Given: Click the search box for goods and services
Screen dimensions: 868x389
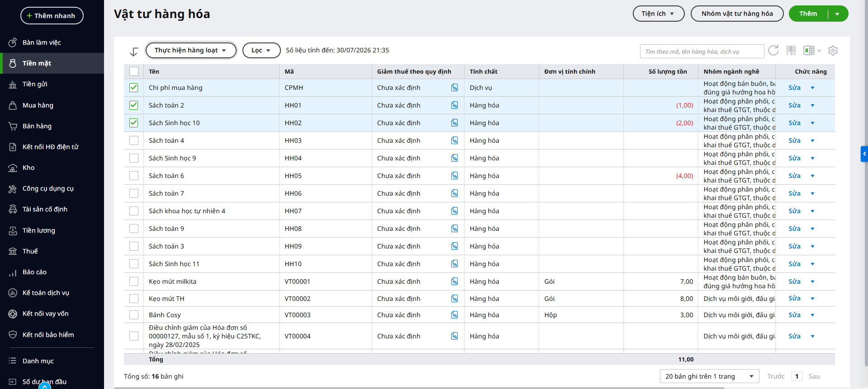Looking at the screenshot, I should [x=702, y=52].
